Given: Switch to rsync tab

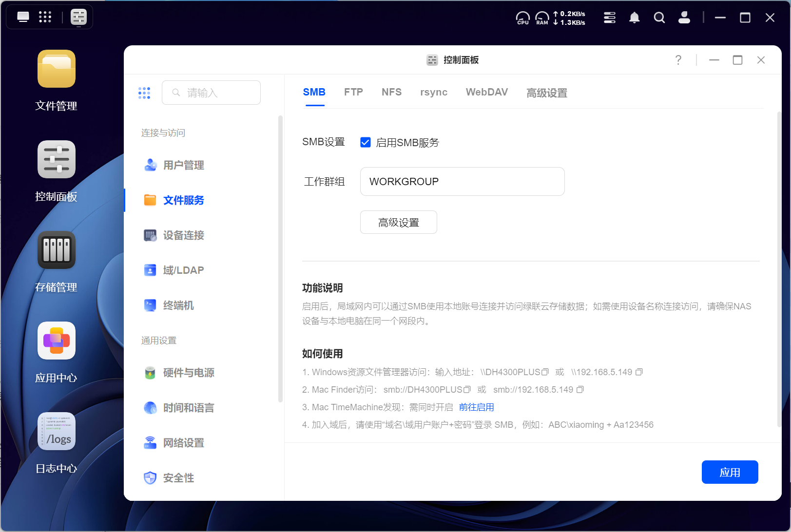Looking at the screenshot, I should (434, 92).
